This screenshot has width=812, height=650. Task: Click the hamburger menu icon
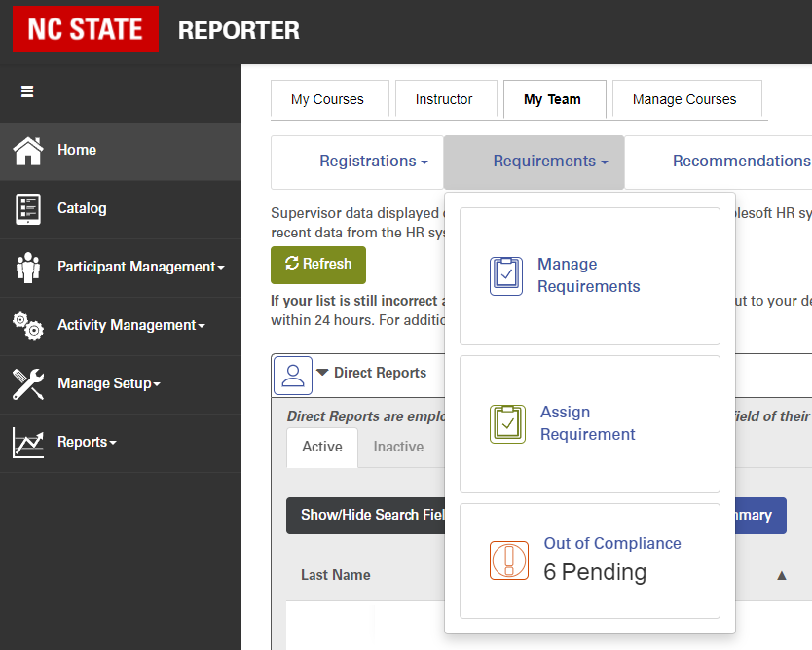coord(27,90)
